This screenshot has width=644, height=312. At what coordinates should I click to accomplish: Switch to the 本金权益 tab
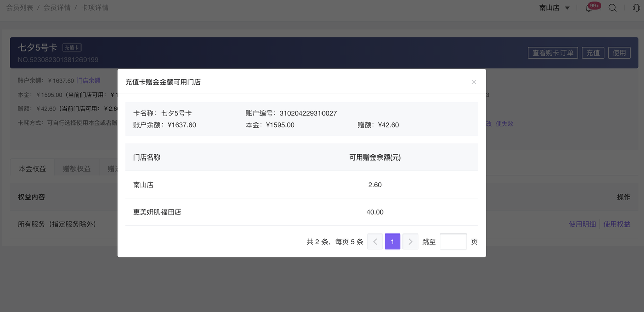pyautogui.click(x=32, y=169)
